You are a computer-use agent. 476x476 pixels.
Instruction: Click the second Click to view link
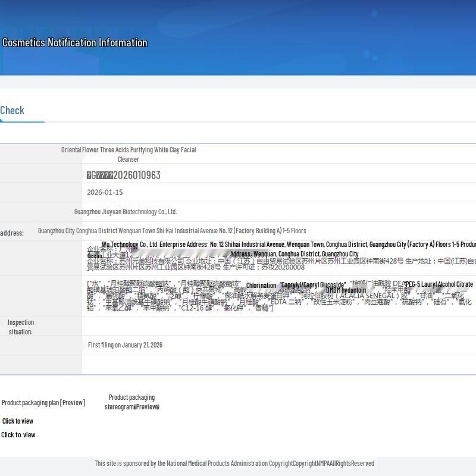(18, 435)
